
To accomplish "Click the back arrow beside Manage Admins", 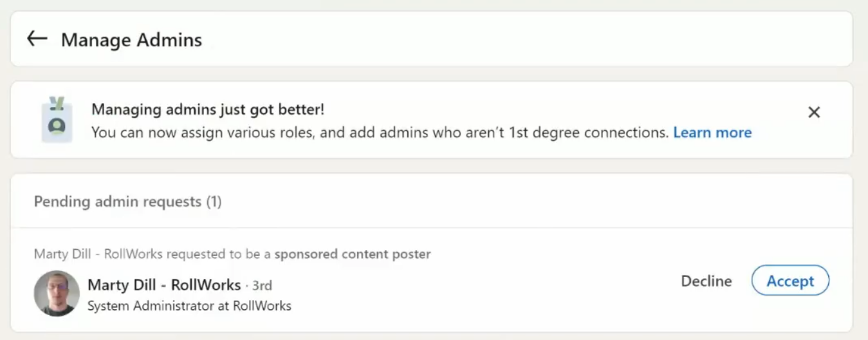I will (37, 39).
